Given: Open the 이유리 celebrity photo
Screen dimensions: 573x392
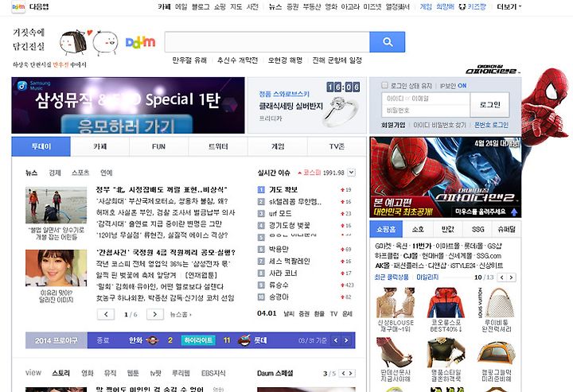Looking at the screenshot, I should pos(57,268).
